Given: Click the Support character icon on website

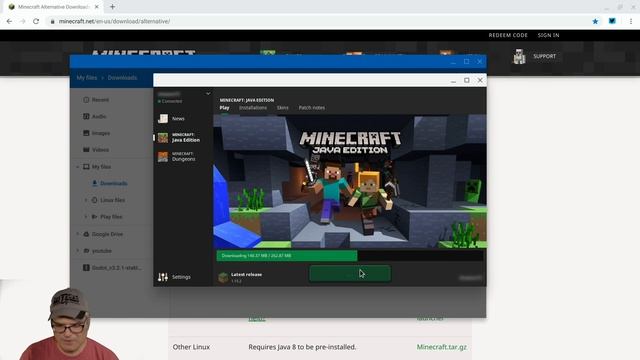Looking at the screenshot, I should 519,56.
